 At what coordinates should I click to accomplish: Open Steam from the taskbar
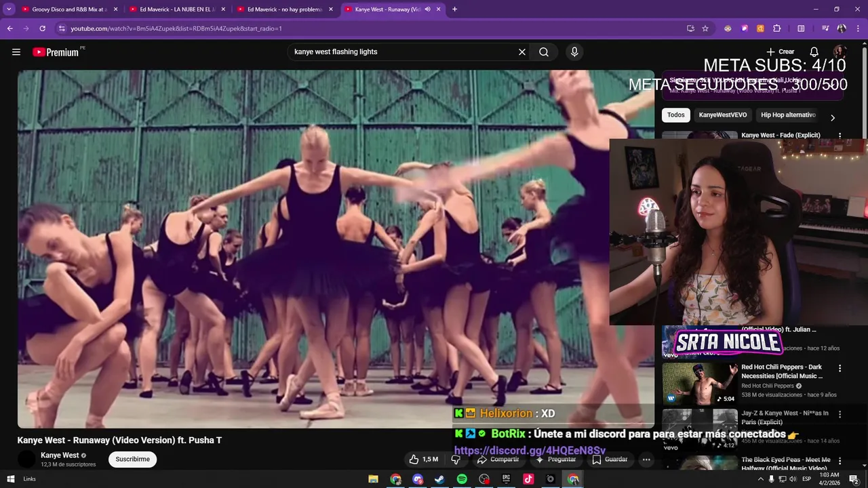pos(439,479)
